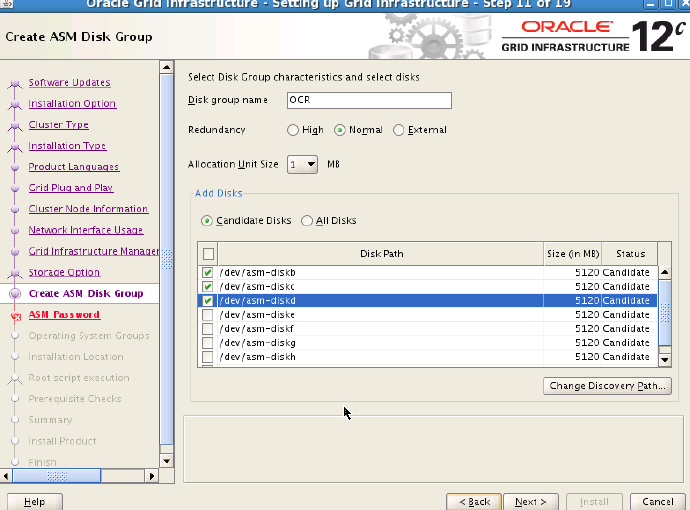Open Cluster Type step link
Screen dimensions: 690x510
(59, 125)
